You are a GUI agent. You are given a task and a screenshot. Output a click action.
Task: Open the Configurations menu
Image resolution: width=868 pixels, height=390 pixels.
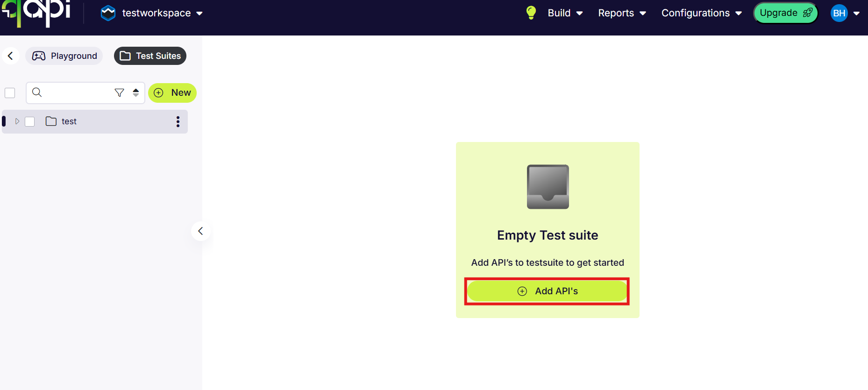click(x=701, y=13)
